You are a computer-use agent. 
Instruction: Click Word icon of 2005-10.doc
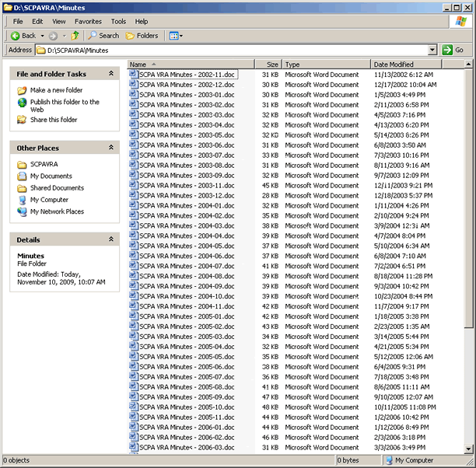point(133,406)
